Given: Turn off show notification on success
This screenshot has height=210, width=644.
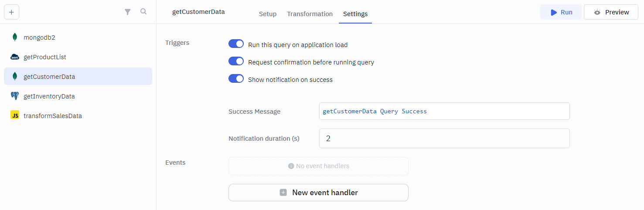Looking at the screenshot, I should (236, 79).
